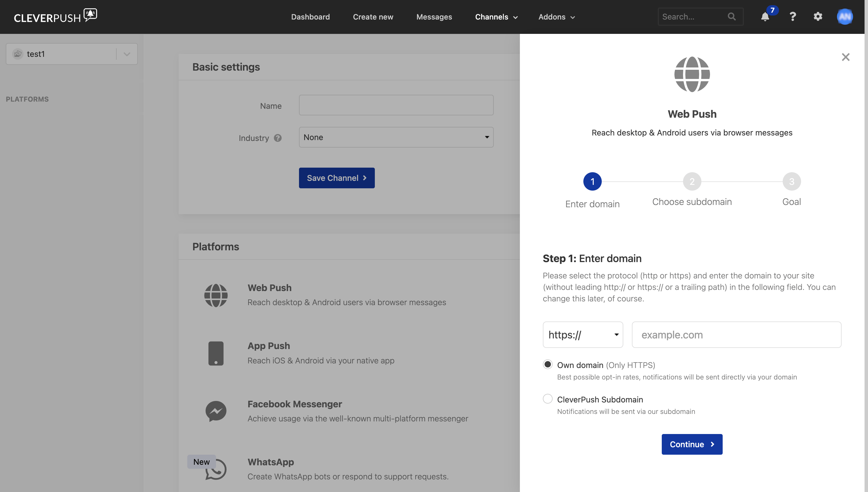Image resolution: width=868 pixels, height=492 pixels.
Task: Select the CleverPush Subdomain radio option
Action: coord(547,399)
